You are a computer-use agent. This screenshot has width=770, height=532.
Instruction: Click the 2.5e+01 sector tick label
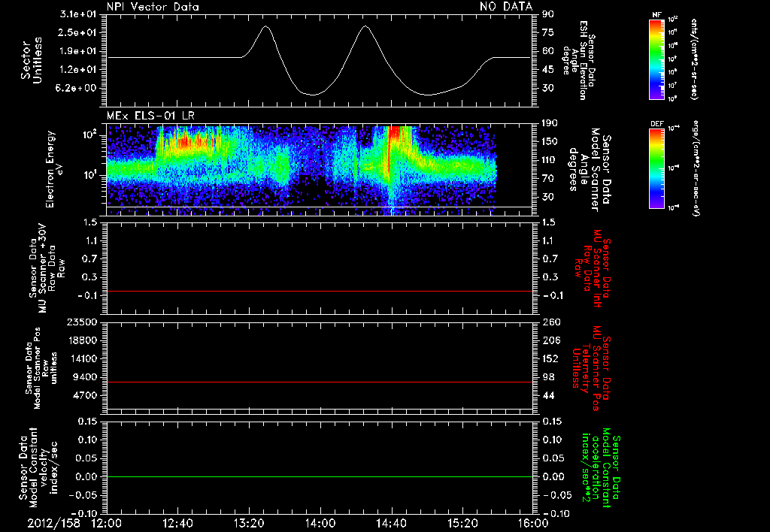tap(78, 32)
